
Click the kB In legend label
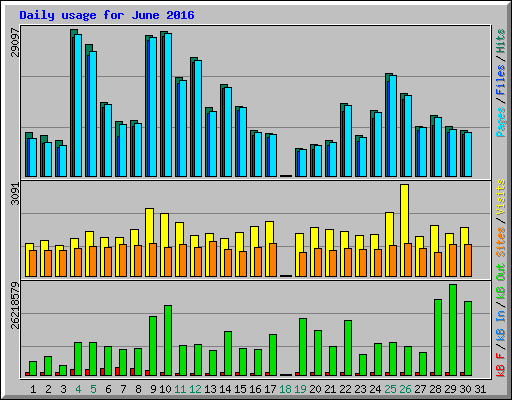tap(501, 326)
